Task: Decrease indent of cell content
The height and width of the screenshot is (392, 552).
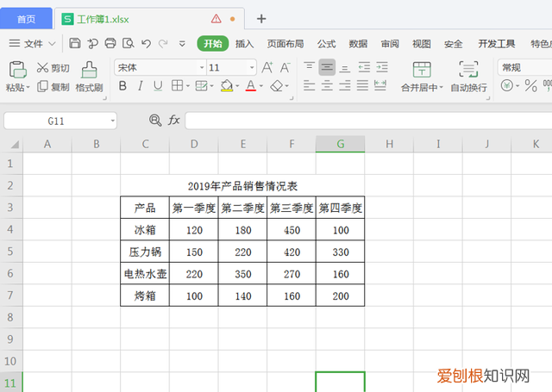Action: pos(364,67)
